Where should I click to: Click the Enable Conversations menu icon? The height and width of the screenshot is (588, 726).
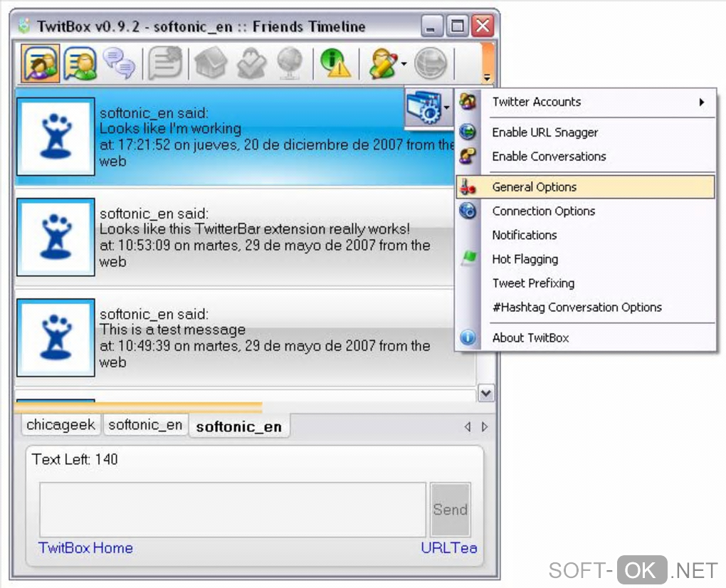click(x=468, y=156)
